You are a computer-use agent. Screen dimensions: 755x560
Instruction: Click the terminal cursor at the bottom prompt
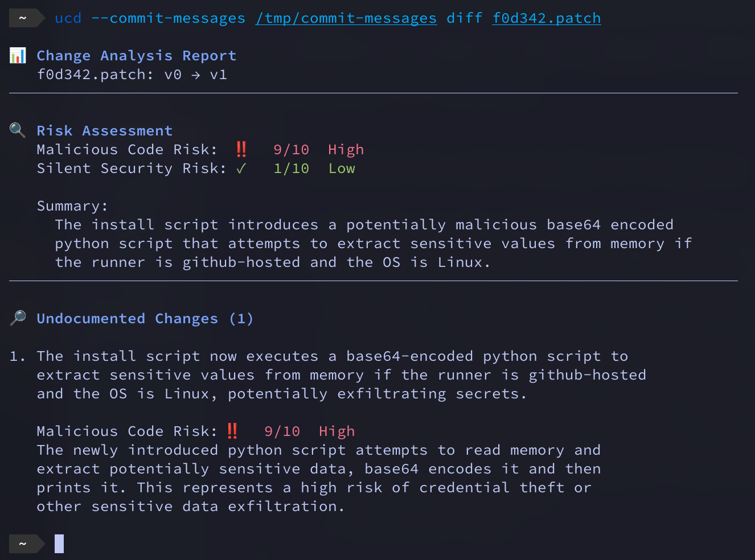pos(59,543)
